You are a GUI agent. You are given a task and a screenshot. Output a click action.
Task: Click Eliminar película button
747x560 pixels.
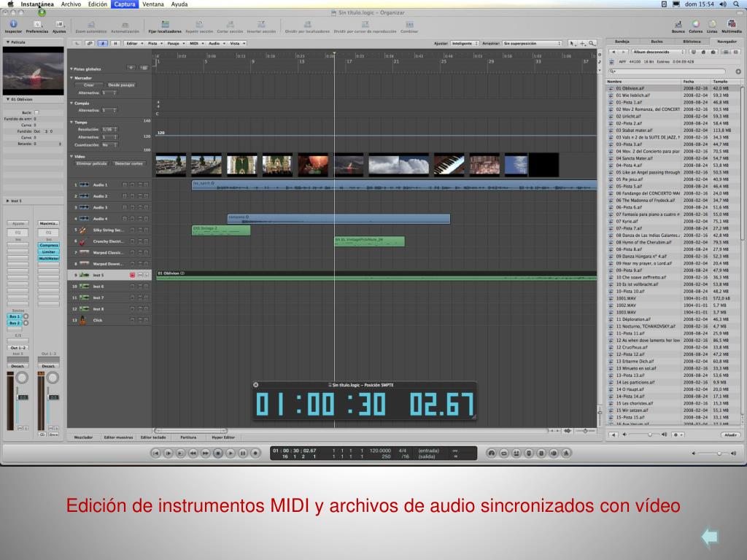coord(91,163)
